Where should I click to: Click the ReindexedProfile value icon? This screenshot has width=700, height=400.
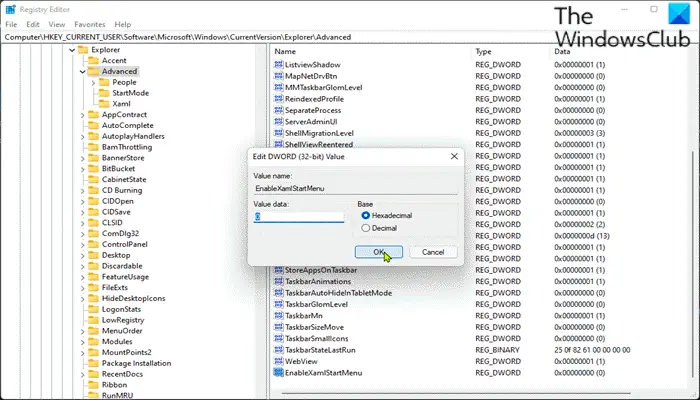tap(279, 99)
